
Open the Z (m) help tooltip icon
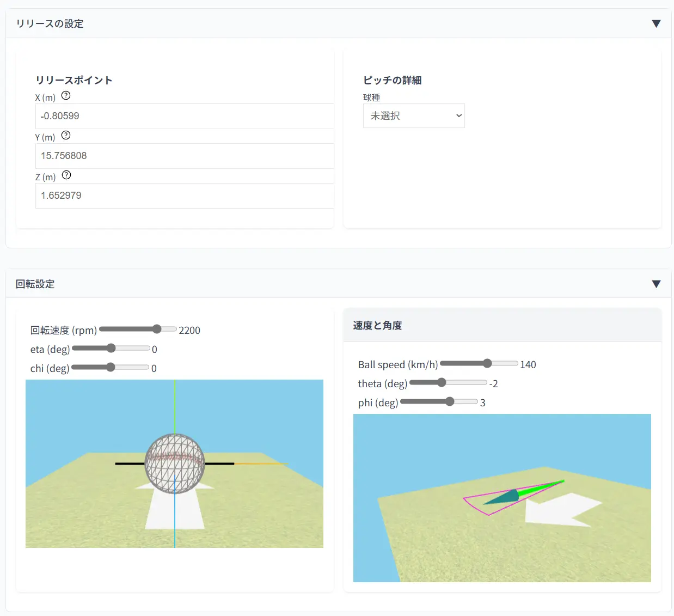pyautogui.click(x=66, y=175)
